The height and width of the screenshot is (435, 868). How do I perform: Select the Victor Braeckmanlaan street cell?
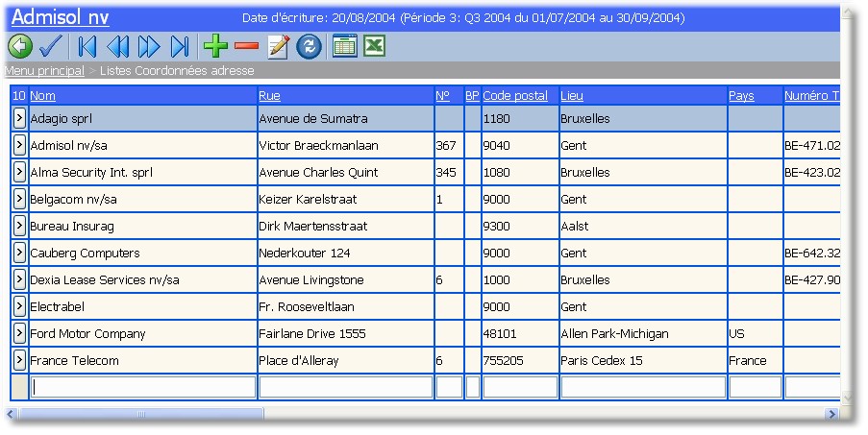pyautogui.click(x=346, y=145)
